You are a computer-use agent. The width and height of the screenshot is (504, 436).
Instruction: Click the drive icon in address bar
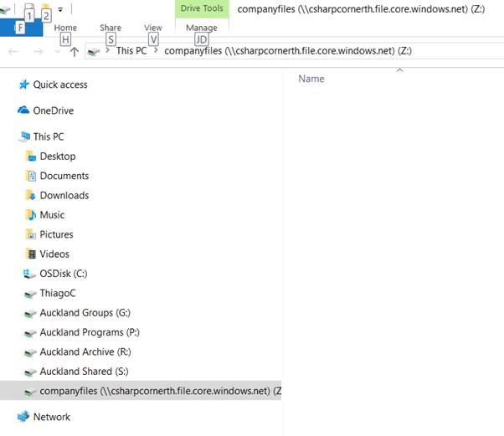click(94, 51)
